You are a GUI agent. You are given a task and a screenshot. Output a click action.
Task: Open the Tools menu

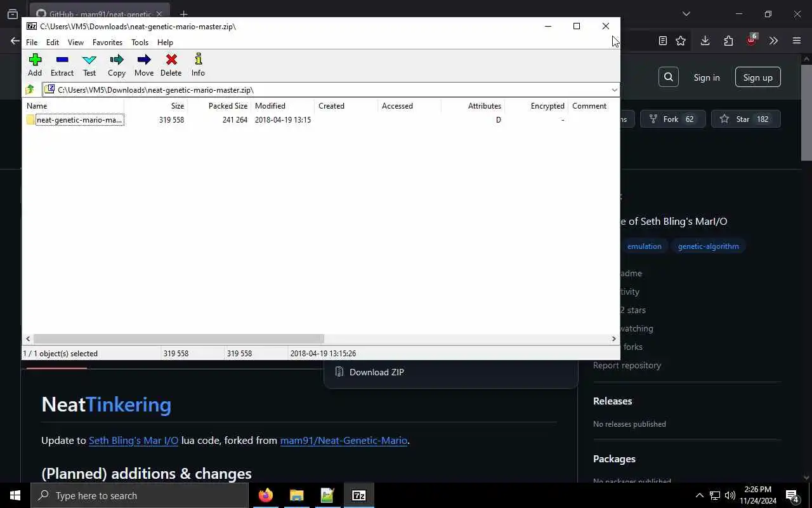click(x=140, y=42)
